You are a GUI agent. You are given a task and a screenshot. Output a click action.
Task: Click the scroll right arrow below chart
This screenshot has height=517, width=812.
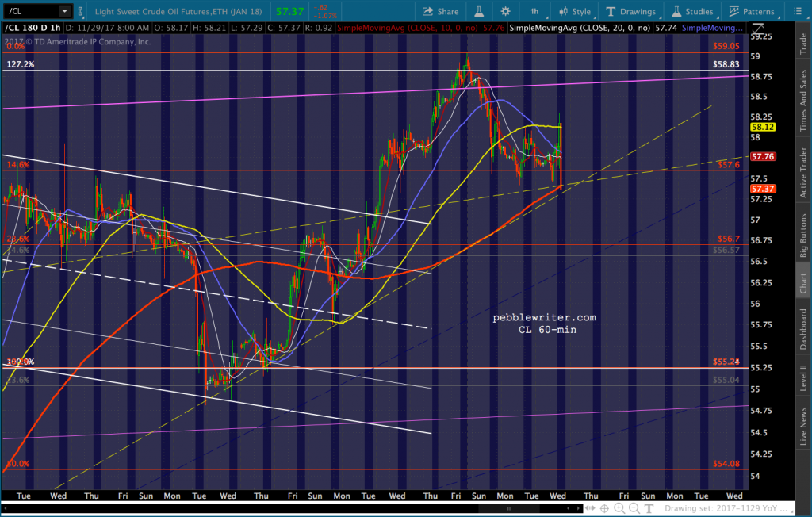pos(578,509)
